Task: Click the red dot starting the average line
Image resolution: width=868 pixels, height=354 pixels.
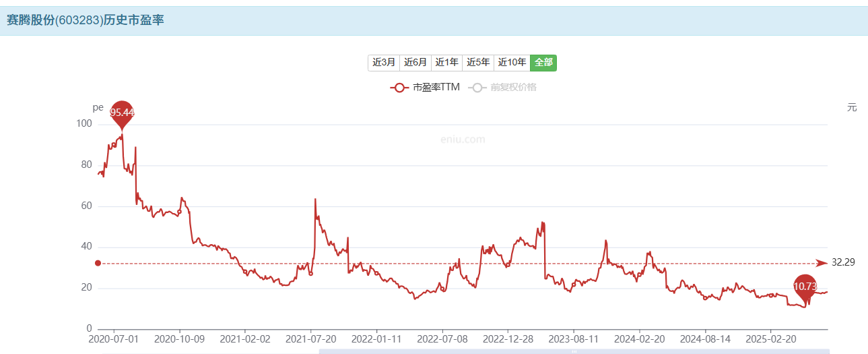Action: coord(98,263)
